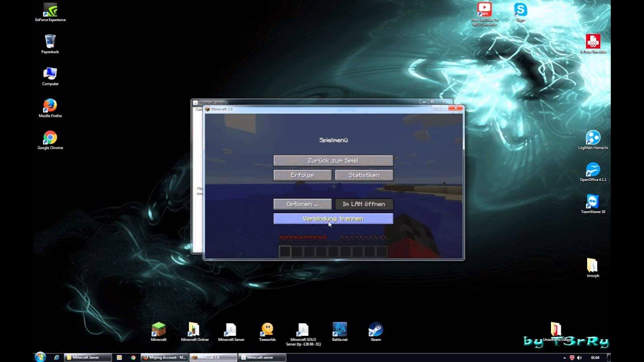Open Minecraft Server desktop file
644x362 pixels.
coord(231,332)
